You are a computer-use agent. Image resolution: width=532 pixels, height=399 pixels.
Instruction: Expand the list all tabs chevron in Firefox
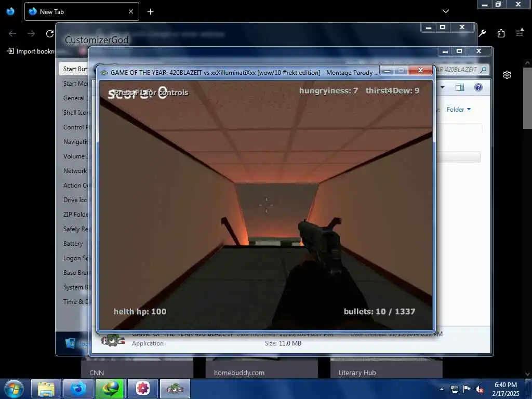click(x=445, y=11)
